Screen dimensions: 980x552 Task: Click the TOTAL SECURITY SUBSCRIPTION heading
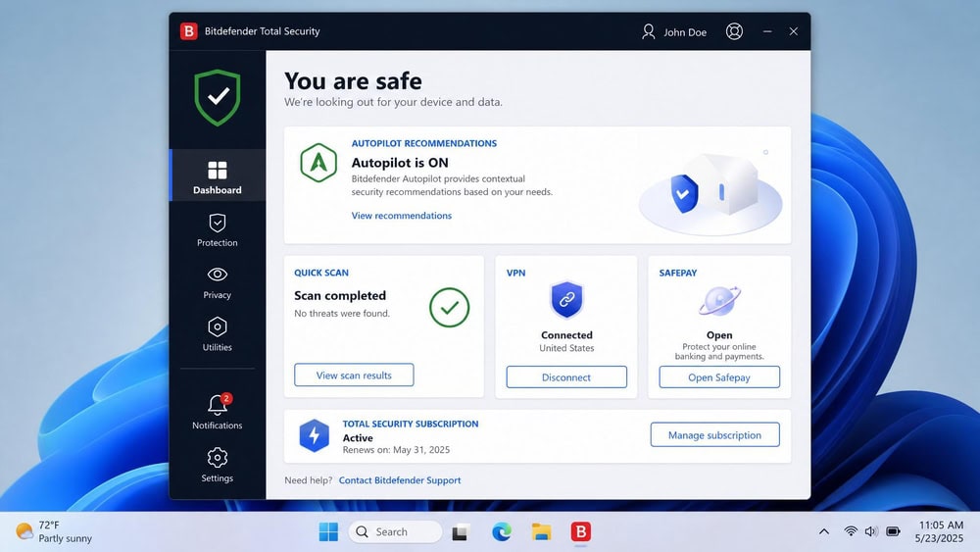pos(410,424)
